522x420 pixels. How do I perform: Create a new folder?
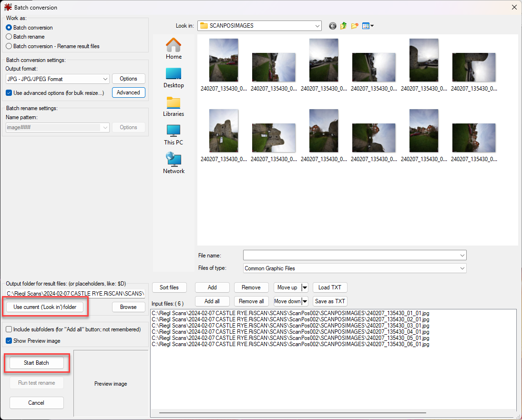[x=355, y=26]
